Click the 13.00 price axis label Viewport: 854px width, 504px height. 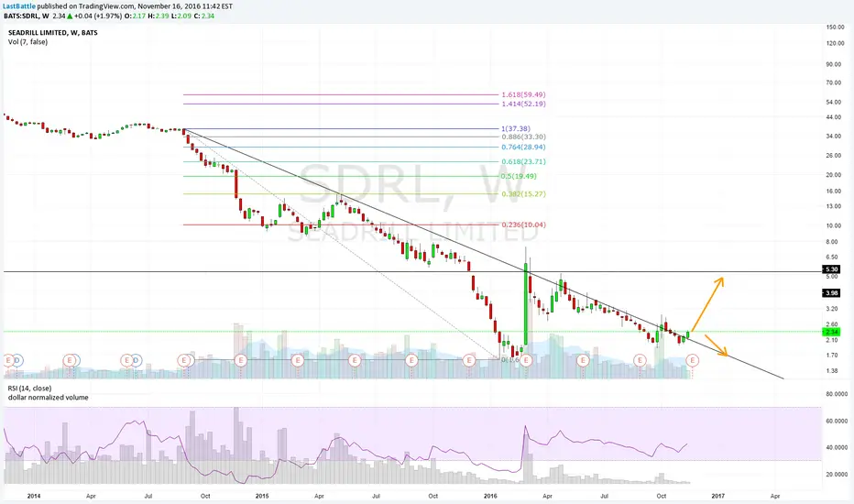pyautogui.click(x=834, y=206)
